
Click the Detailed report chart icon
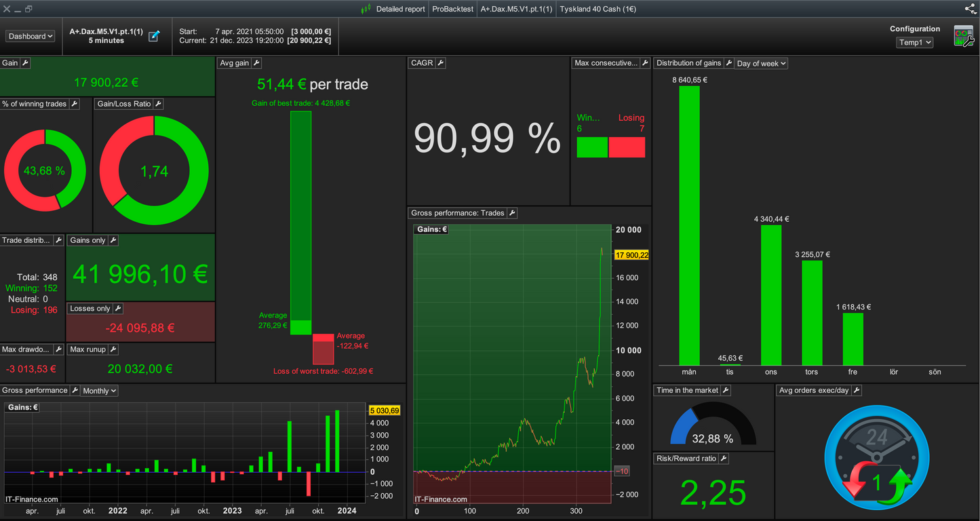(x=366, y=9)
